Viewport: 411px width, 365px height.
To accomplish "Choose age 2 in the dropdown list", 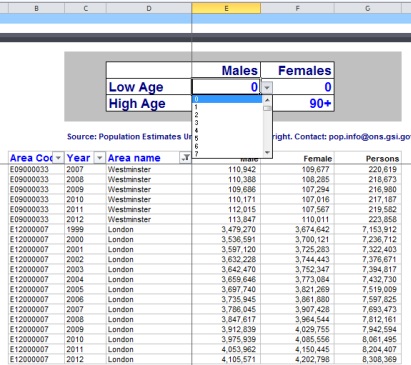I will 227,115.
